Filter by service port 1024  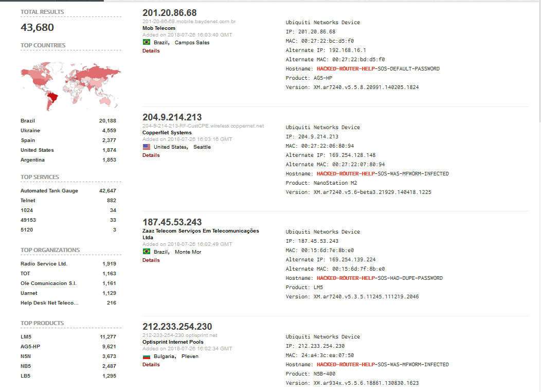[x=27, y=210]
